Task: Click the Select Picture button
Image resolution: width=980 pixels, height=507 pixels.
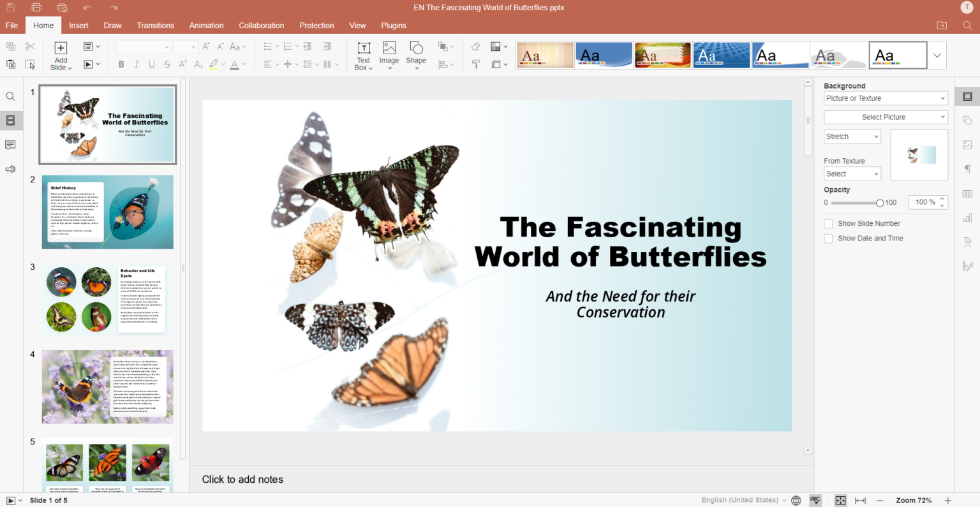Action: [885, 117]
